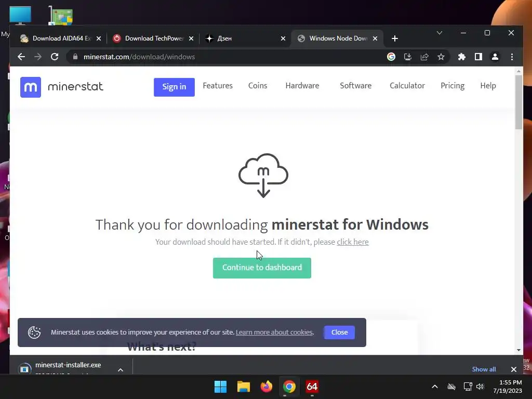Reload the minerstat page
The image size is (532, 399).
[55, 57]
